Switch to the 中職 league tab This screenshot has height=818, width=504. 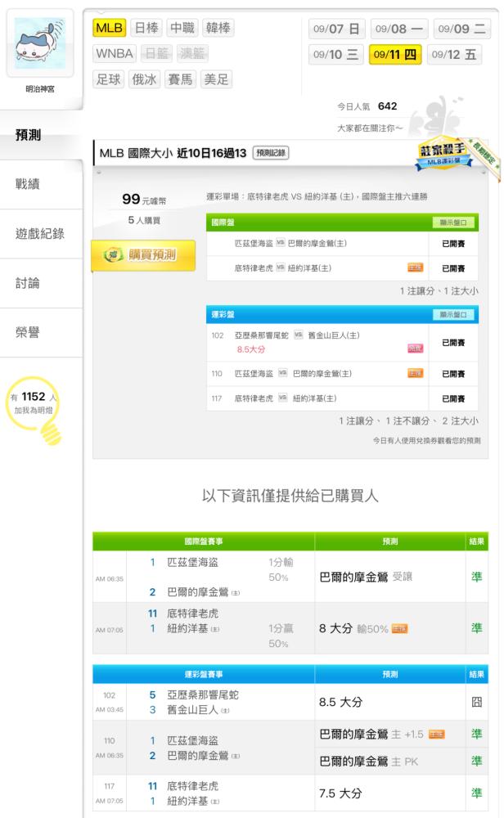point(182,28)
